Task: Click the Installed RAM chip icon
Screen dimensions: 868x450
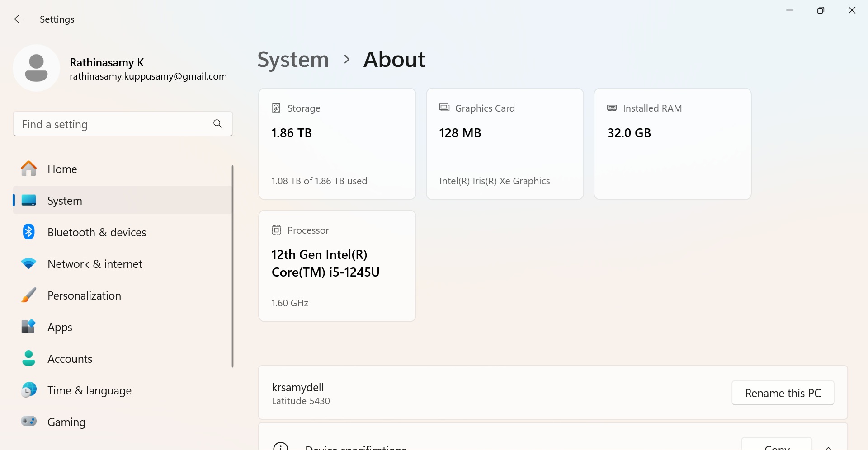Action: click(x=612, y=108)
